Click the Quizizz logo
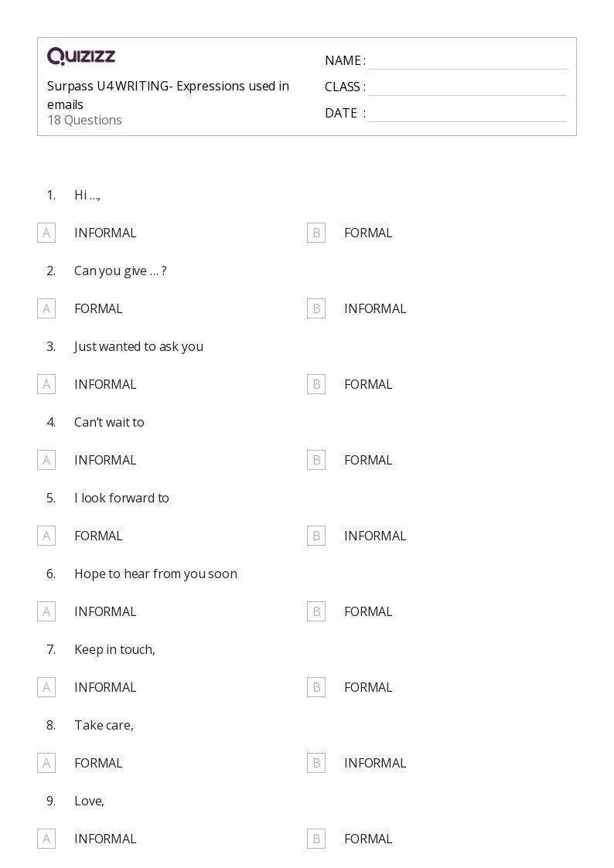The height and width of the screenshot is (868, 614). point(81,56)
